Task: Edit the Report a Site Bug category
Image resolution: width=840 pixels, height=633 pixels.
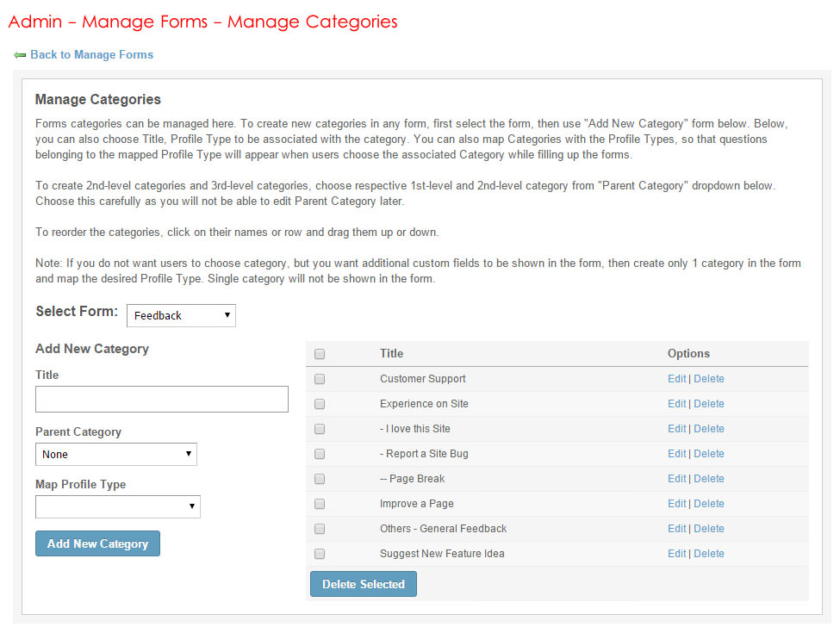Action: [x=676, y=454]
